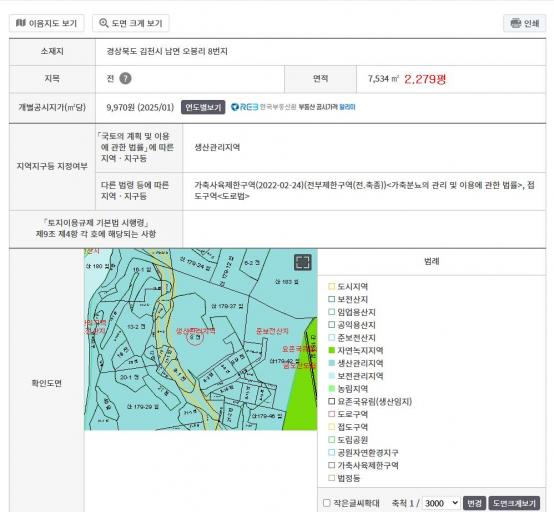This screenshot has width=554, height=512.
Task: Toggle the 가축사육제한구역 legend box
Action: 331,465
